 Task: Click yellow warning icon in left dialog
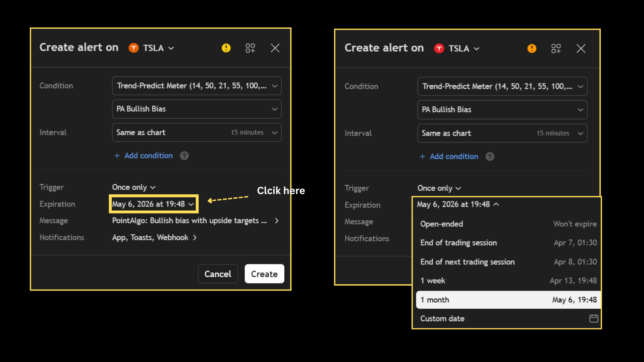click(226, 48)
